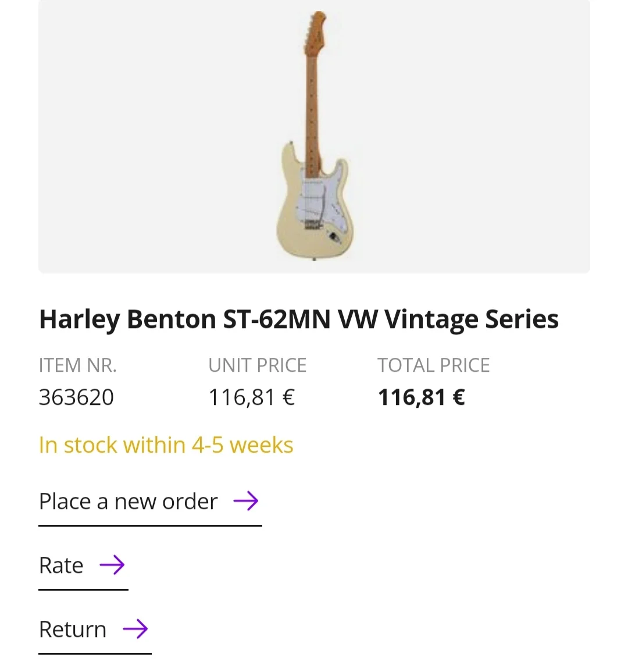Click the TOTAL PRICE column label
The image size is (628, 672).
pyautogui.click(x=433, y=365)
